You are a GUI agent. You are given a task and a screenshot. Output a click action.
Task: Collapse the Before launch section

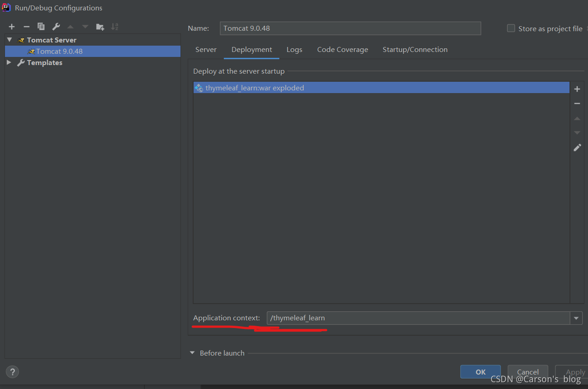click(x=193, y=353)
